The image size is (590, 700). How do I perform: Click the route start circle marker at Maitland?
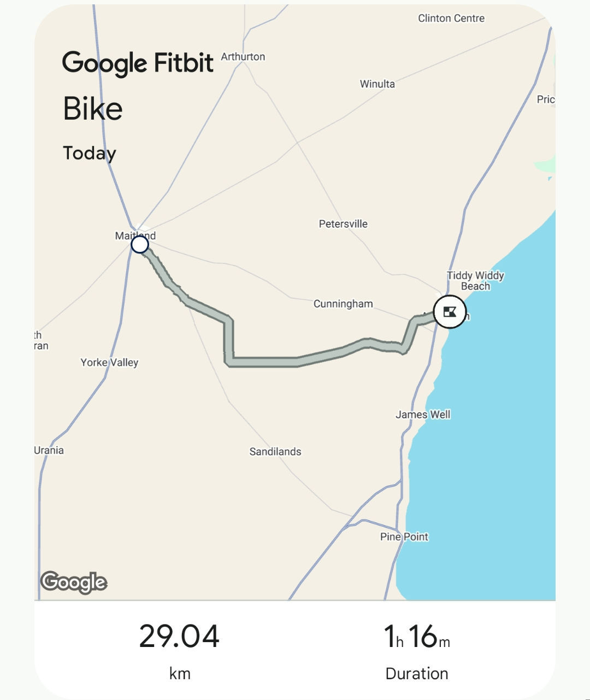click(x=140, y=244)
